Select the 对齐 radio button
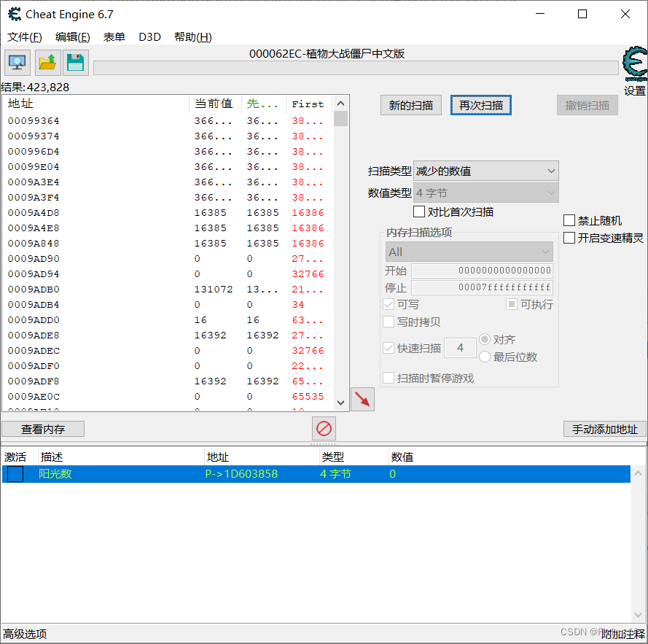Image resolution: width=648 pixels, height=644 pixels. (x=485, y=340)
